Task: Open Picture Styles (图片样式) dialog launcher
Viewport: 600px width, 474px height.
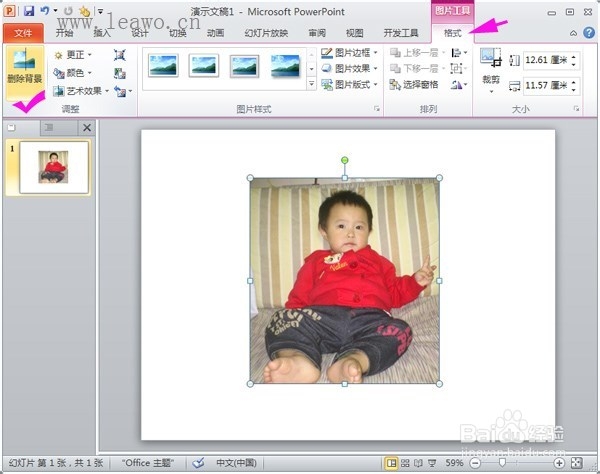Action: [377, 109]
